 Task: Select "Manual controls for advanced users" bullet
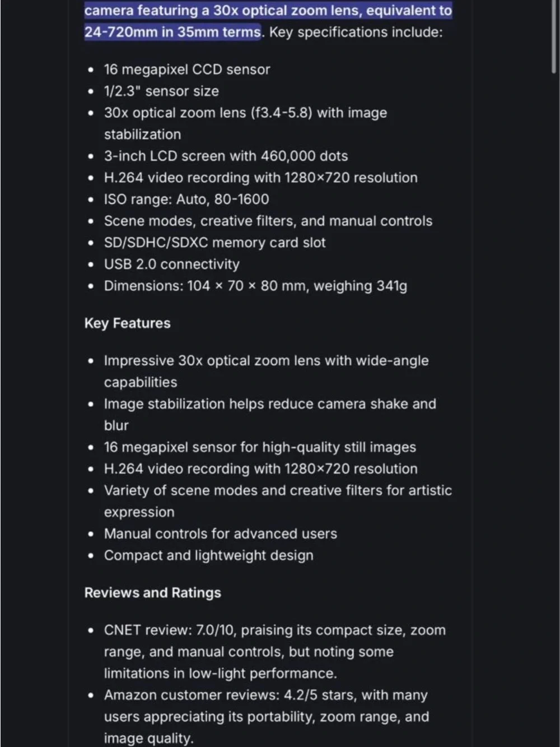pos(221,534)
